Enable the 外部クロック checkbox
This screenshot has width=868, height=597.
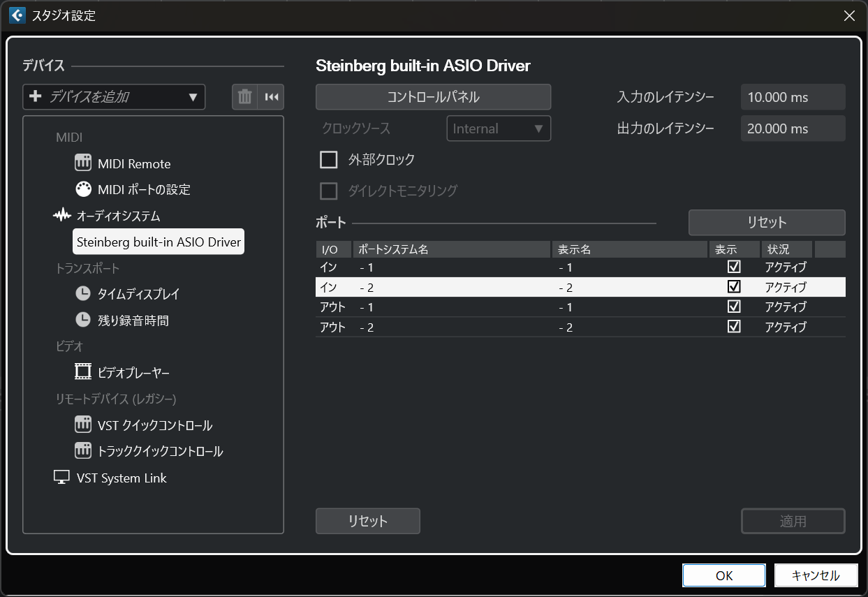(x=328, y=160)
